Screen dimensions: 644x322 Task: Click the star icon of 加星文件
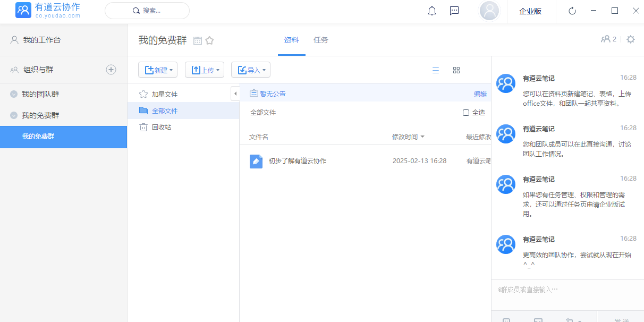tap(143, 94)
